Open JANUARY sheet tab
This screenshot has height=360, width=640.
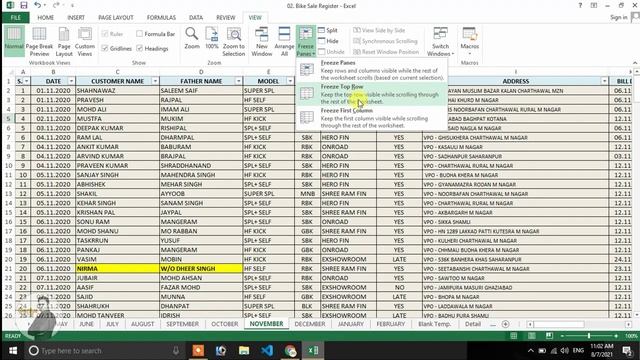click(351, 324)
